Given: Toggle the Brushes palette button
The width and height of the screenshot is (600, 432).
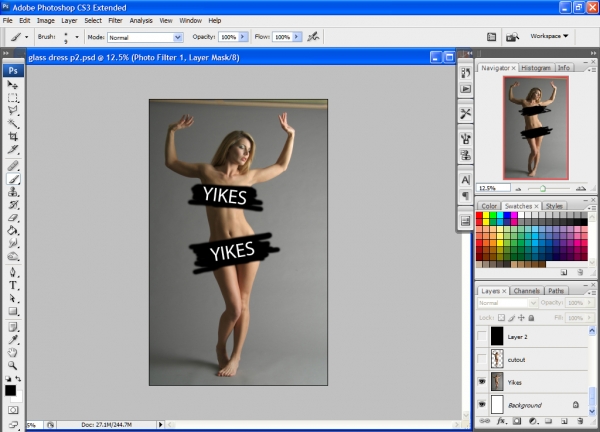Looking at the screenshot, I should pyautogui.click(x=491, y=37).
